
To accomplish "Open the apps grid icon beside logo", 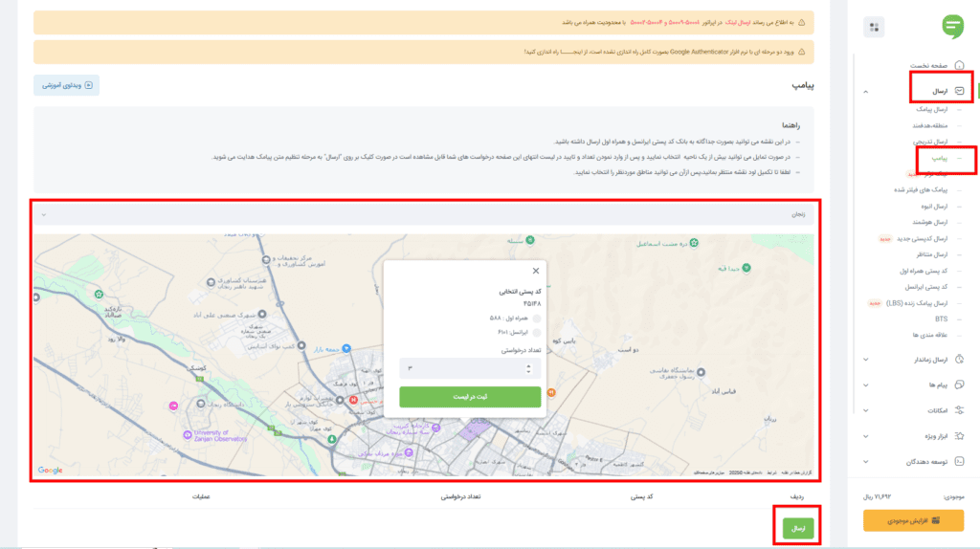I will [874, 28].
